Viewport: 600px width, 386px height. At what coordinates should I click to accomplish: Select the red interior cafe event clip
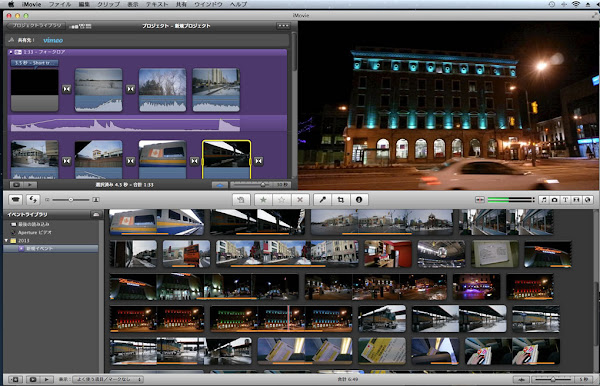pos(388,254)
